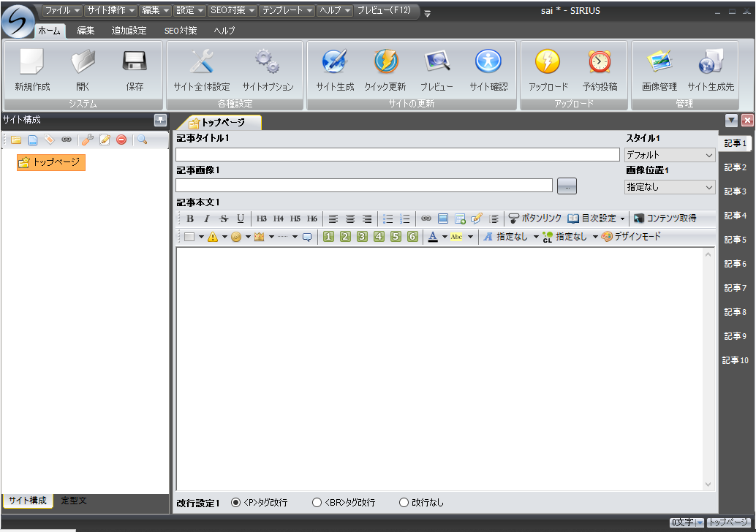Screen dimensions: 756x532
Task: Insert speech balloon icon in editor toolbar
Action: pos(306,237)
